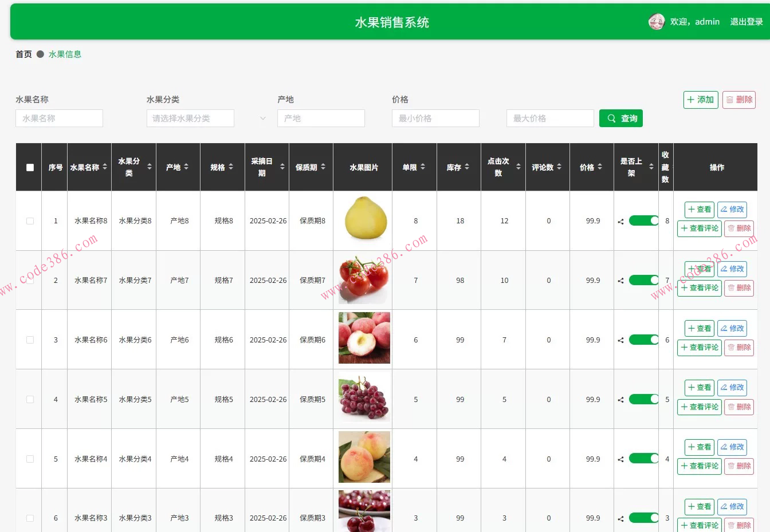Click the 查看评论 button in the first row

[699, 228]
